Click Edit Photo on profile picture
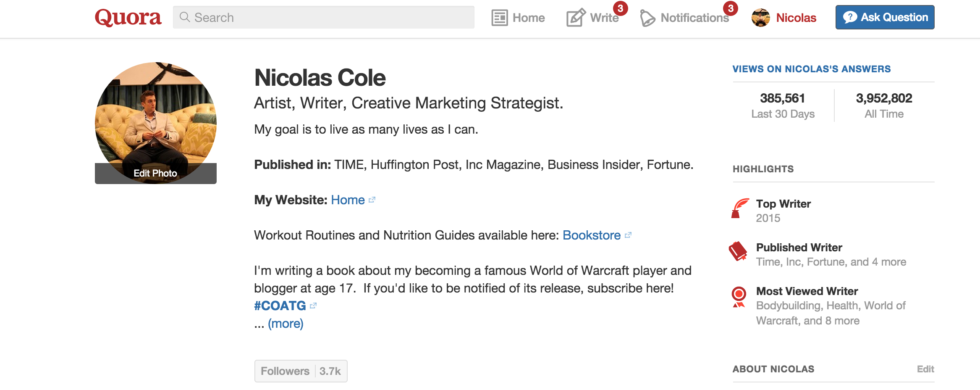 (x=155, y=173)
